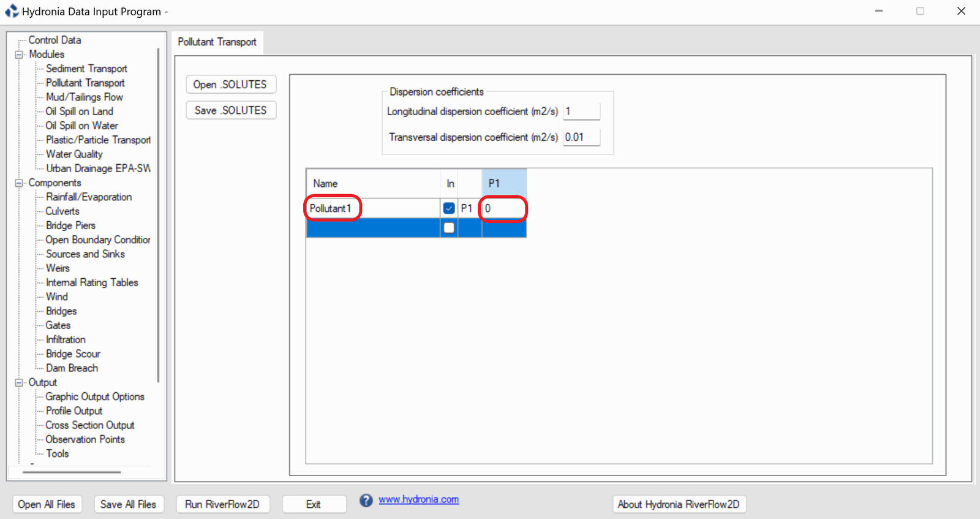Select Water Quality module in tree
Screen dimensions: 980x519
74,154
